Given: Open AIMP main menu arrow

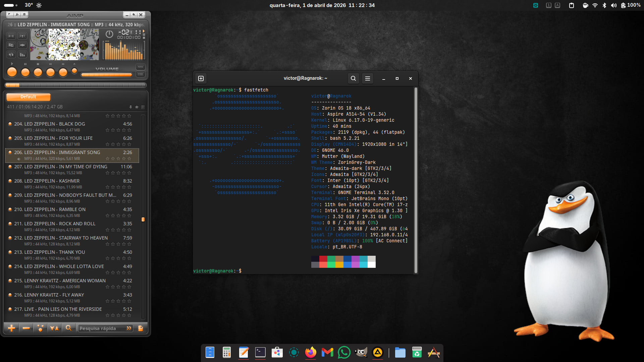Looking at the screenshot, I should 9,15.
